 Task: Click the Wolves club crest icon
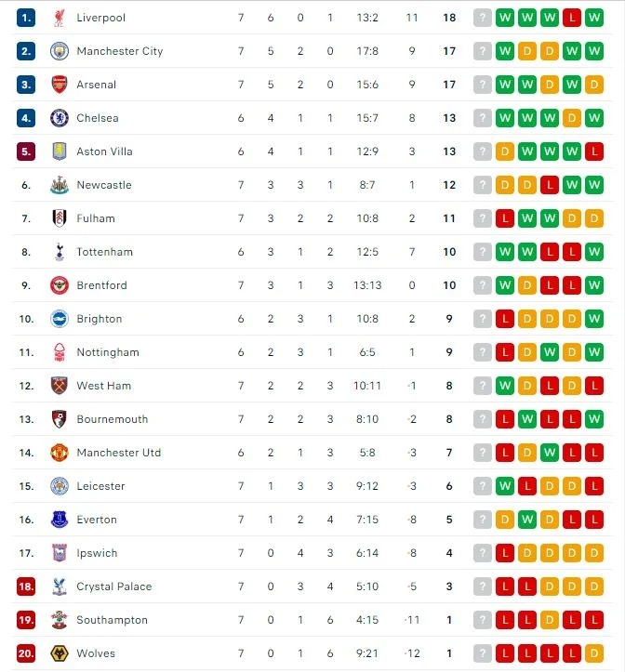pos(60,653)
